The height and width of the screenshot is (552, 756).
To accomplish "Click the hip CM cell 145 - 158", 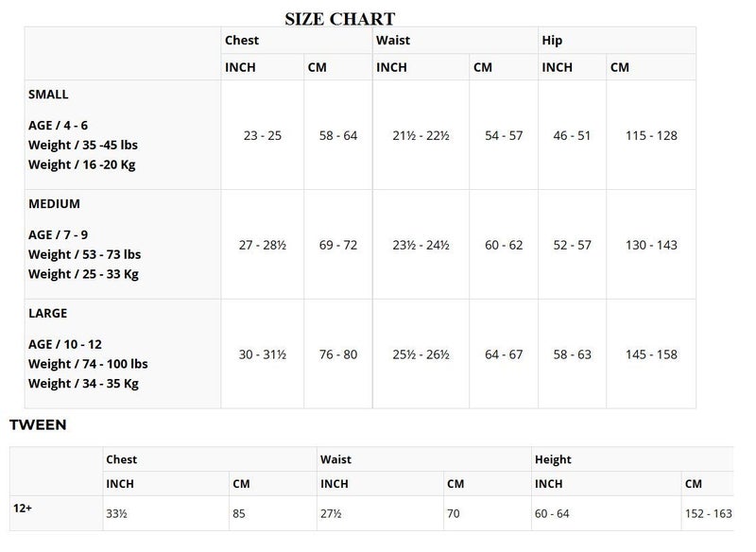I will click(651, 354).
